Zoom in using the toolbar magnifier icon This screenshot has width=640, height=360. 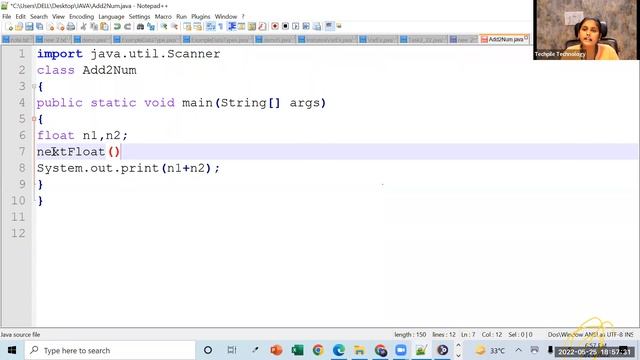point(164,27)
